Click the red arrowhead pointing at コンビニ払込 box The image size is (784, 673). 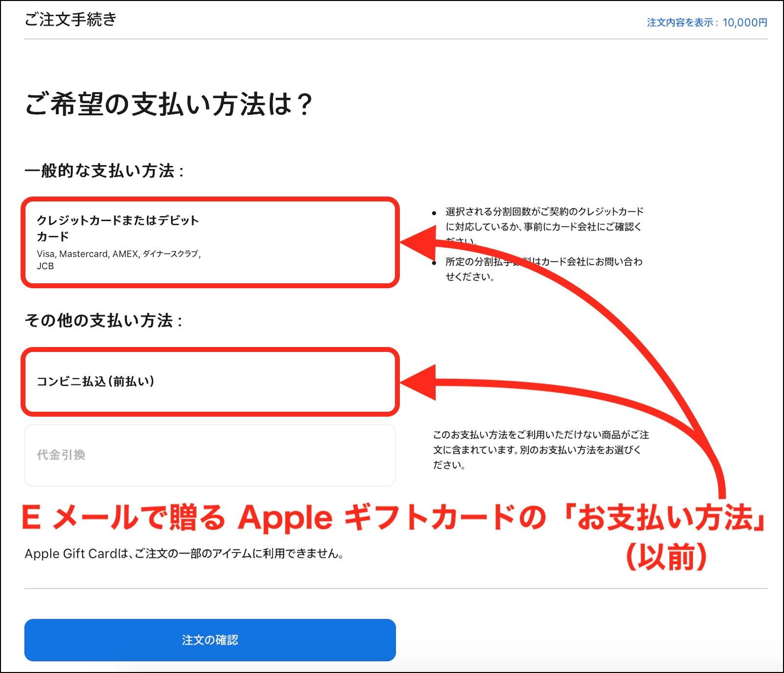point(419,382)
